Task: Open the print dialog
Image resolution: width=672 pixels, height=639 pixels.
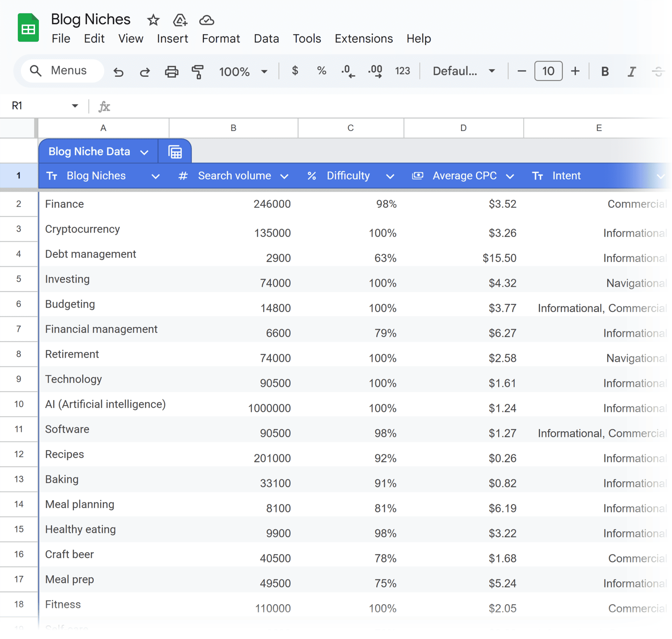Action: coord(171,71)
